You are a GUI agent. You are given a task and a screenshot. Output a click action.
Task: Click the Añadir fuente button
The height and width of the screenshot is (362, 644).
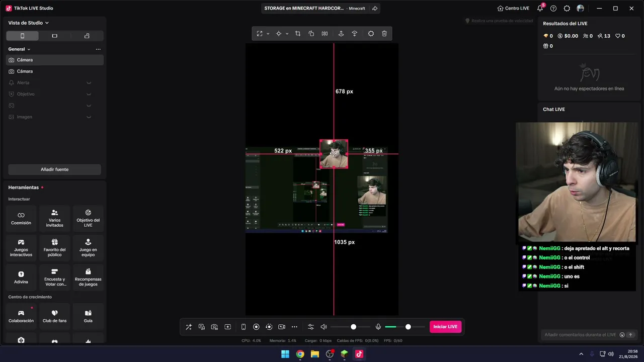[54, 169]
